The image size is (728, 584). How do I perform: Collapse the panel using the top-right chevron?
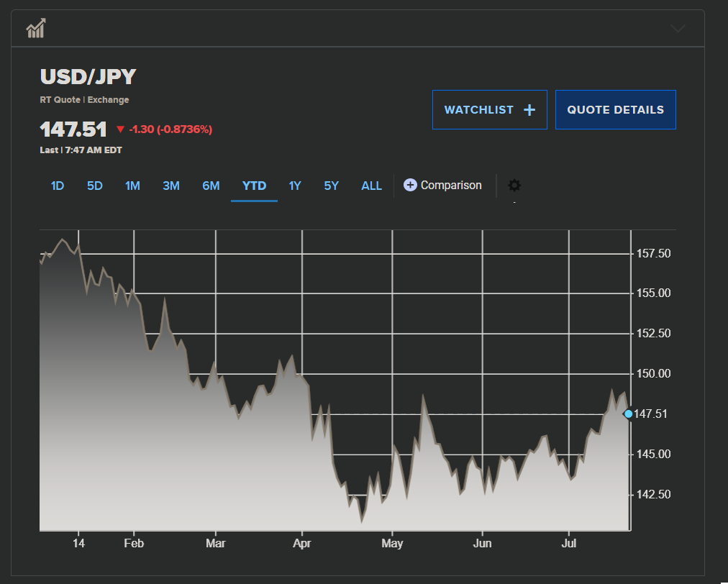coord(677,29)
